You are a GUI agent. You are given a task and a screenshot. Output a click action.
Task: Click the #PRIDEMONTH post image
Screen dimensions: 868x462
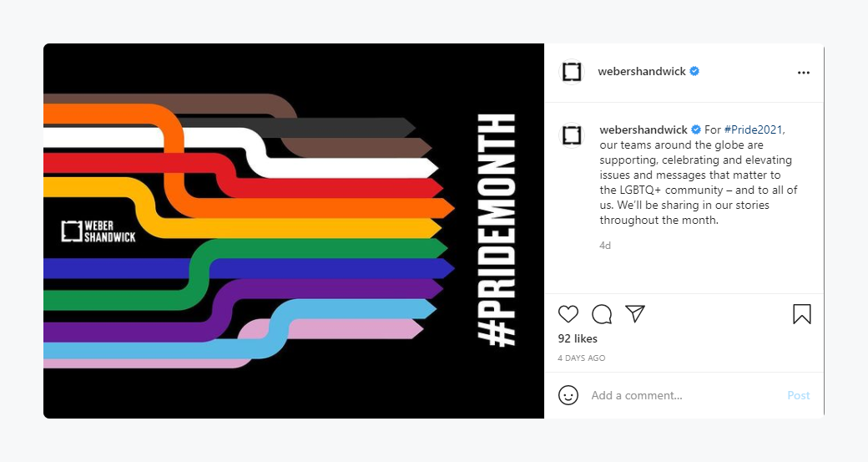pyautogui.click(x=294, y=231)
